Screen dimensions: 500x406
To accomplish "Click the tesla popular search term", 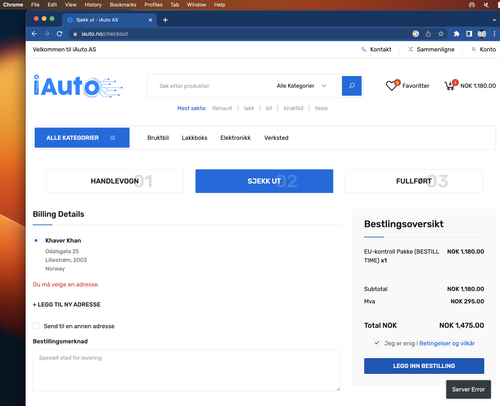I will (x=321, y=108).
